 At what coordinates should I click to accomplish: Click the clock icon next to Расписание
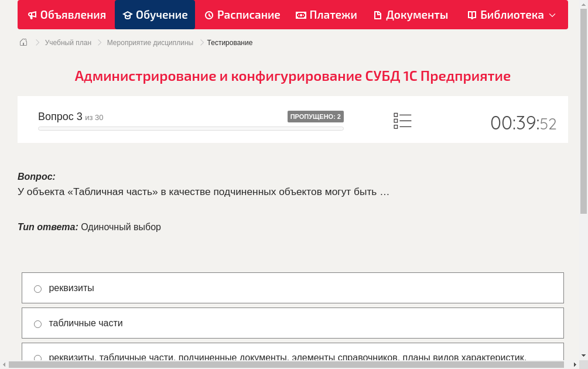pyautogui.click(x=208, y=15)
